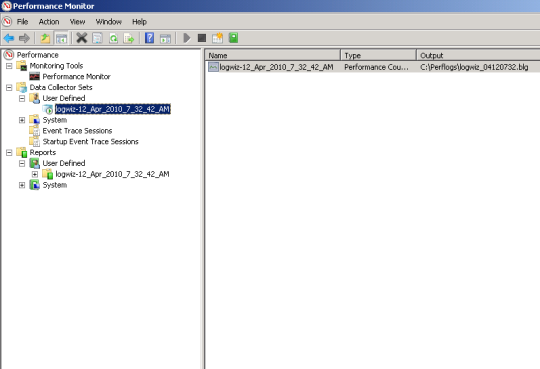Open the View menu
Image resolution: width=540 pixels, height=369 pixels.
pos(77,22)
